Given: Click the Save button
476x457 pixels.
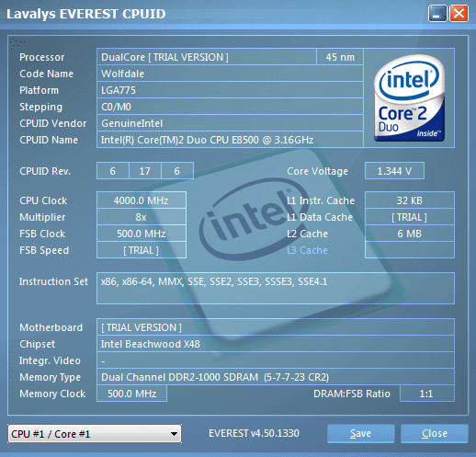Looking at the screenshot, I should coord(360,433).
